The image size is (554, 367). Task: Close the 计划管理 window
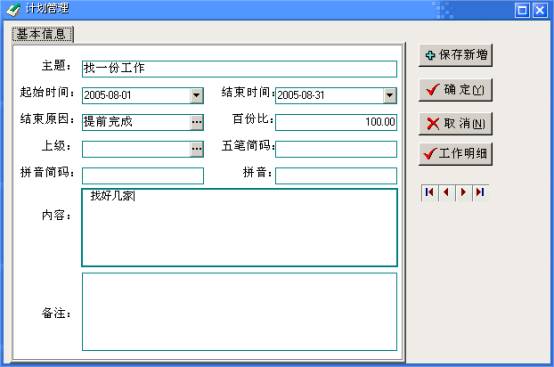point(540,10)
